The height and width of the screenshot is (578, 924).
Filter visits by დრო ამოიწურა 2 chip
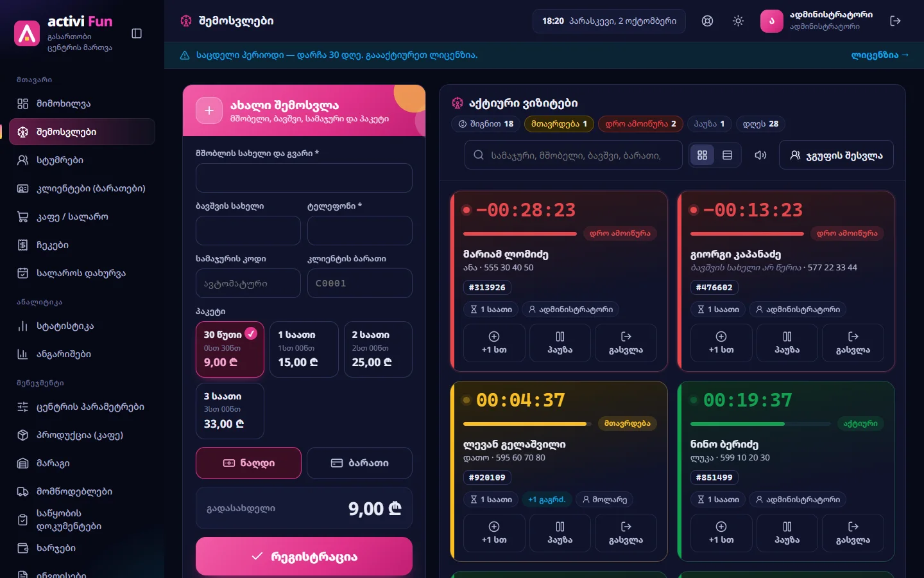click(640, 124)
